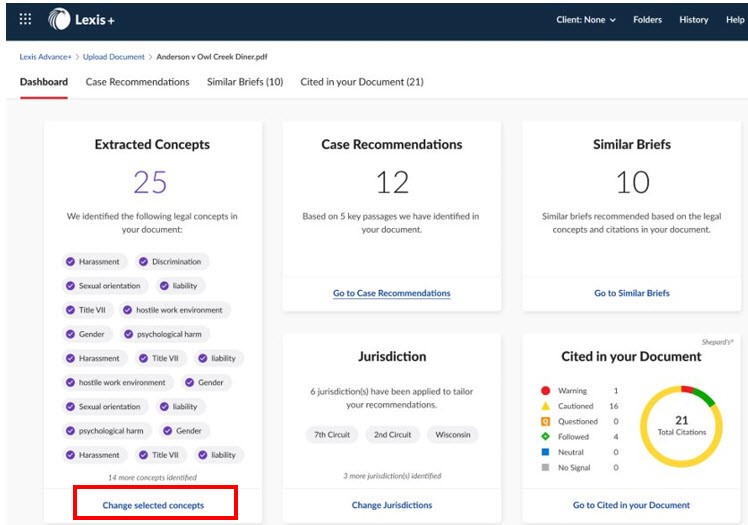The height and width of the screenshot is (525, 748).
Task: Click the gray No Signal icon
Action: coord(546,467)
